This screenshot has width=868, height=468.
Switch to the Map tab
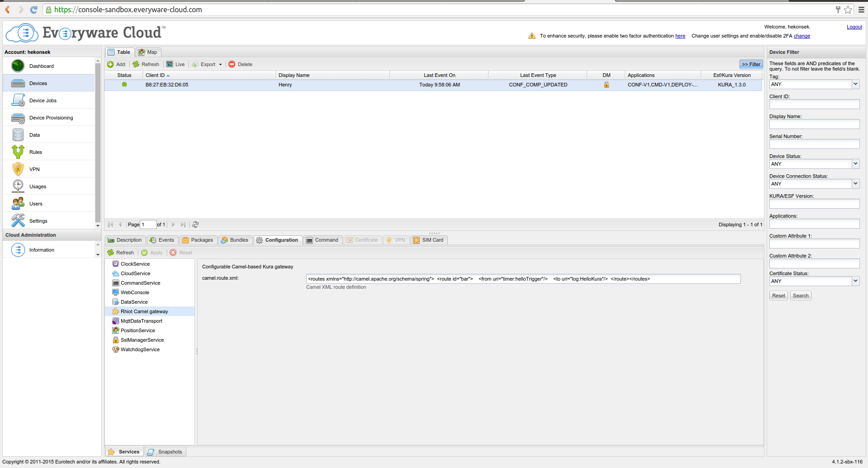coord(148,52)
